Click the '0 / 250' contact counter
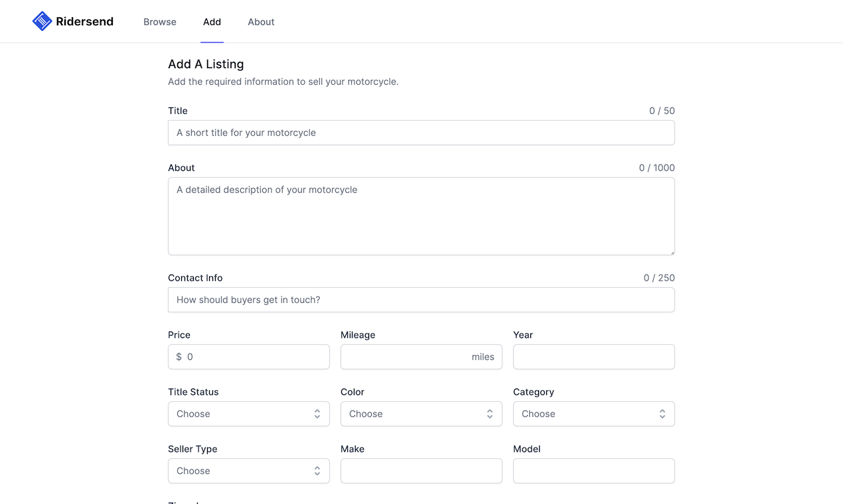The width and height of the screenshot is (843, 504). point(659,278)
